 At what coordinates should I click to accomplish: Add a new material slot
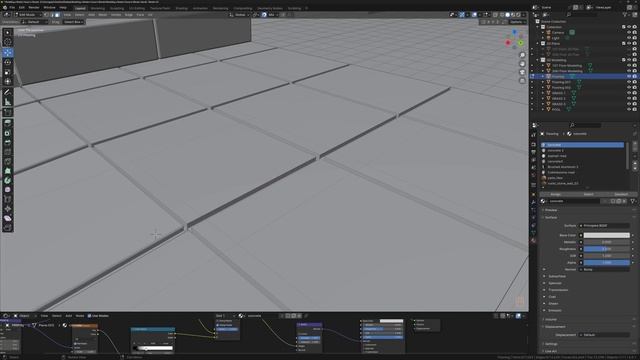point(635,145)
